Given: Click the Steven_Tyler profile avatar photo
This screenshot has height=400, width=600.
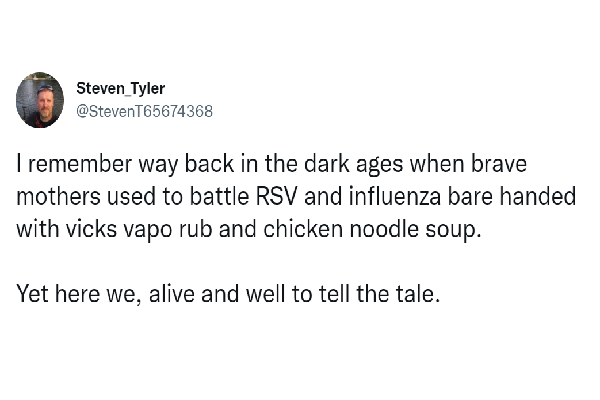Looking at the screenshot, I should pos(41,100).
